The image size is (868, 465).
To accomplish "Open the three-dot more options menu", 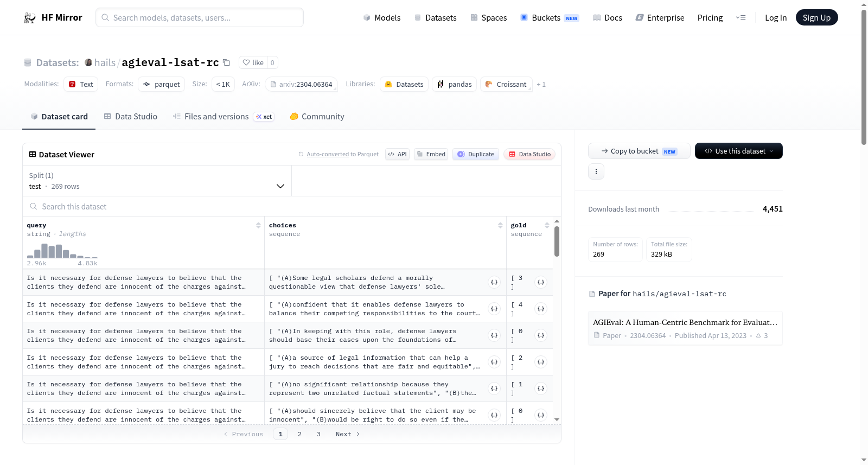I will coord(596,171).
